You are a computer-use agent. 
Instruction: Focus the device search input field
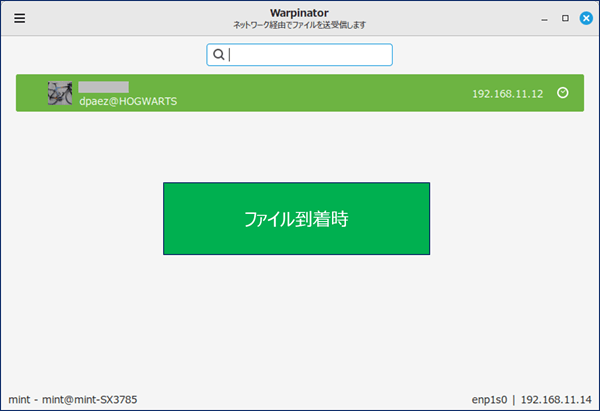[299, 55]
